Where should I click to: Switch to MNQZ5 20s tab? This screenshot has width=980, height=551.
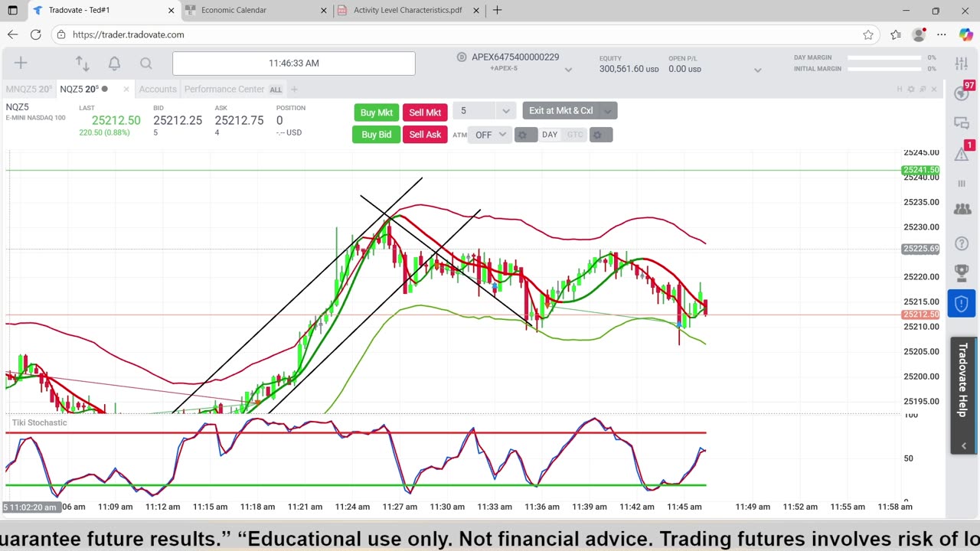tap(28, 90)
